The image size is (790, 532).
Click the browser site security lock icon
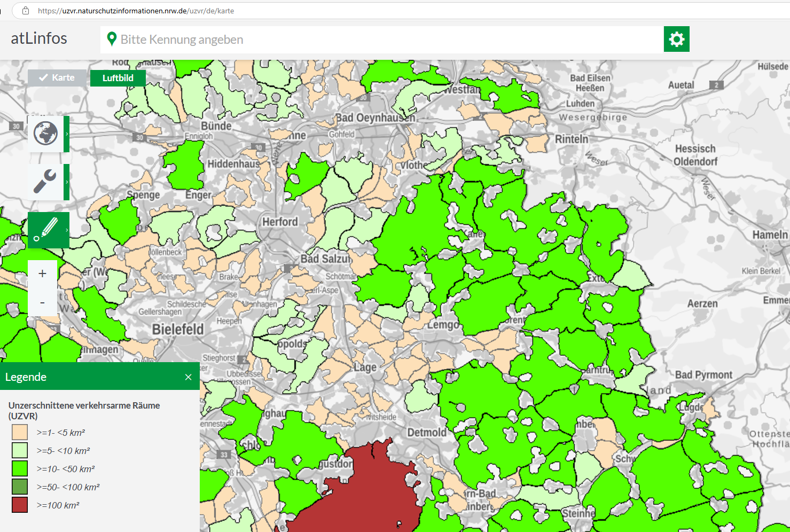pyautogui.click(x=25, y=11)
